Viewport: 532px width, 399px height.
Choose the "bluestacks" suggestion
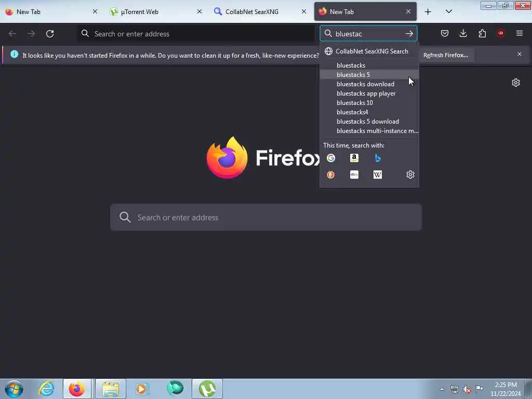pyautogui.click(x=369, y=65)
